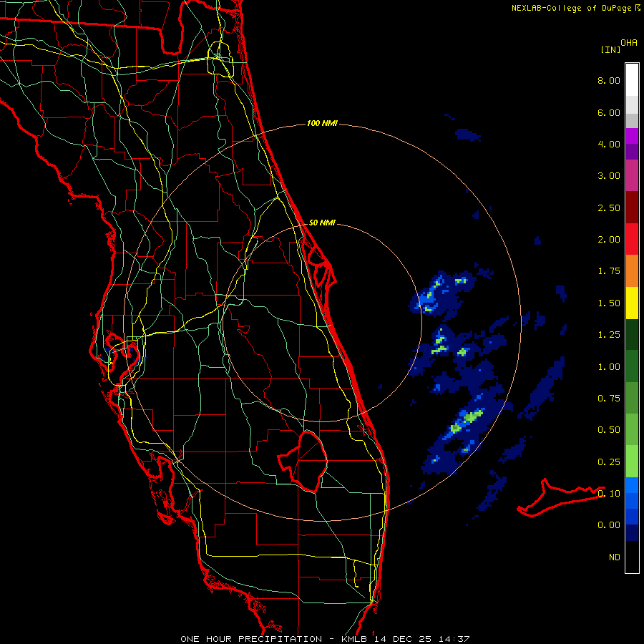Click the 2.50 legend value
Image resolution: width=644 pixels, height=644 pixels.
tap(609, 208)
